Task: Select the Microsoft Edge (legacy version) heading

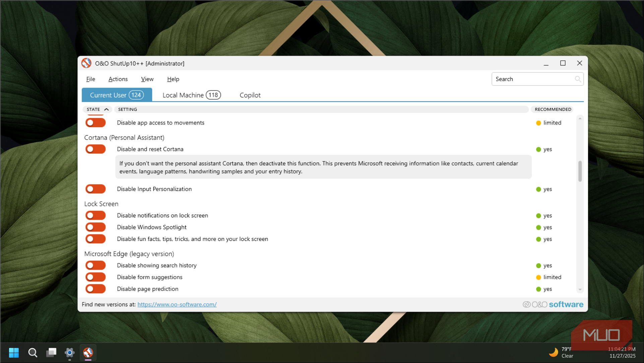Action: click(x=129, y=254)
